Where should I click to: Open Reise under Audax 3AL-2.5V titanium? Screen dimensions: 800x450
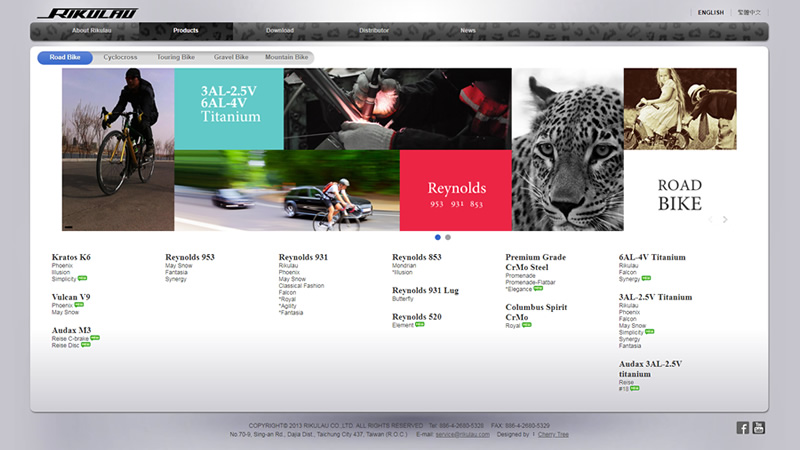tap(627, 382)
